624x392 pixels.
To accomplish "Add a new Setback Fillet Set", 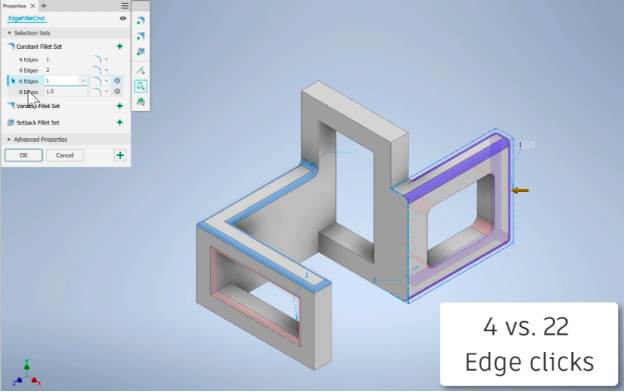I will coord(119,123).
